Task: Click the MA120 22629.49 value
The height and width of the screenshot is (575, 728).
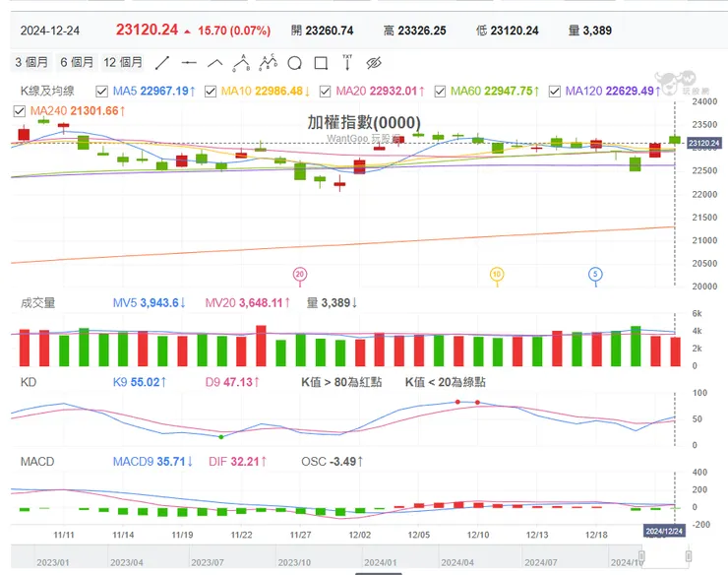Action: coord(613,92)
